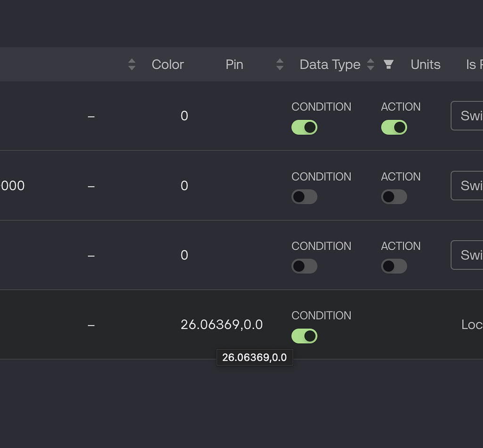Disable the CONDITION toggle in the first row
Viewport: 483px width, 448px height.
click(304, 127)
